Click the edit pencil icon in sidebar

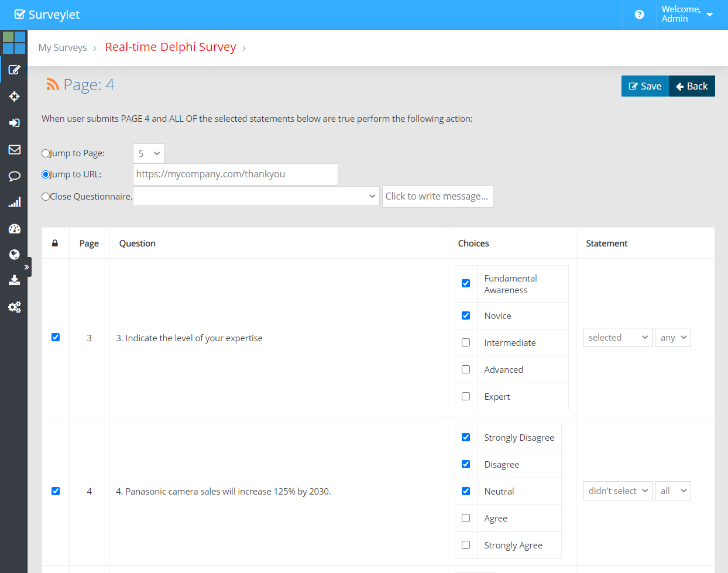pyautogui.click(x=14, y=70)
